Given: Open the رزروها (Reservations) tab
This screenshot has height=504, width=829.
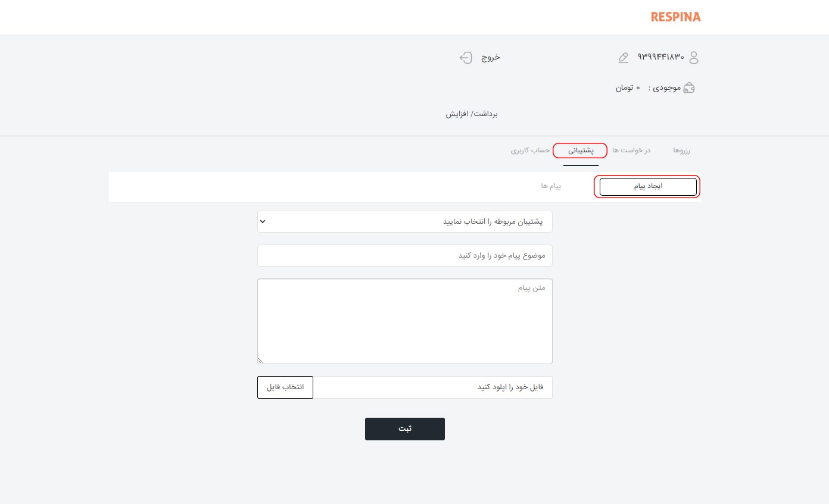Looking at the screenshot, I should (x=681, y=151).
